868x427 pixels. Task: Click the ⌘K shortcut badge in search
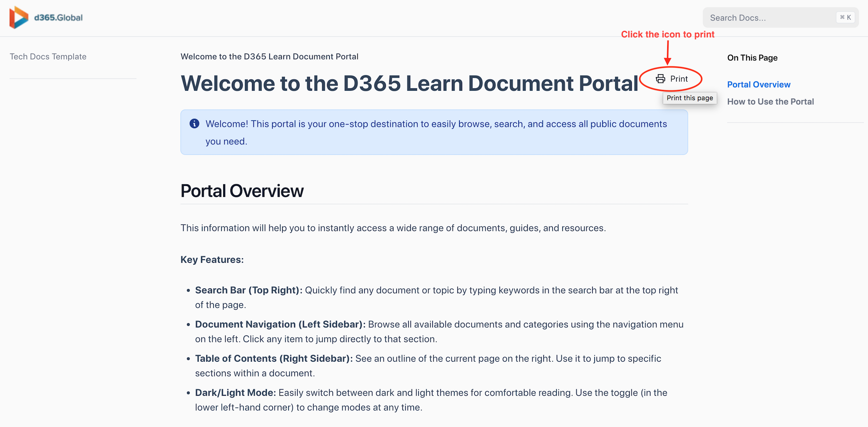coord(845,17)
